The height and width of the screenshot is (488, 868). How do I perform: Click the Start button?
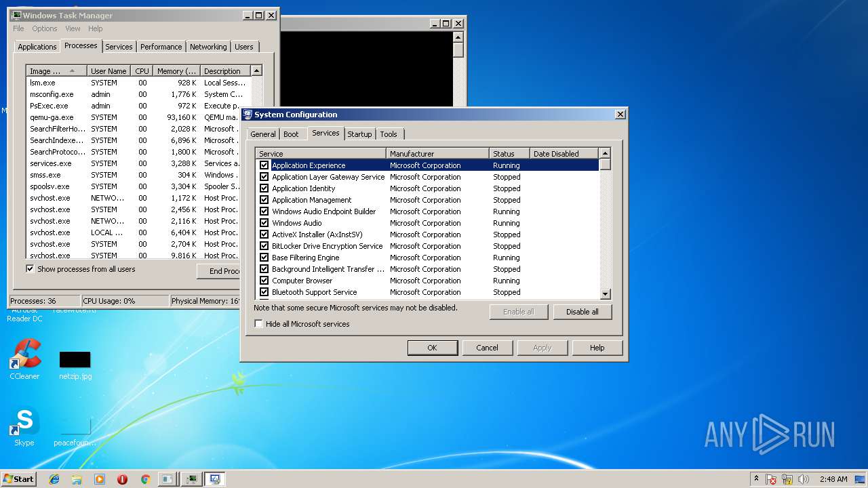(19, 479)
